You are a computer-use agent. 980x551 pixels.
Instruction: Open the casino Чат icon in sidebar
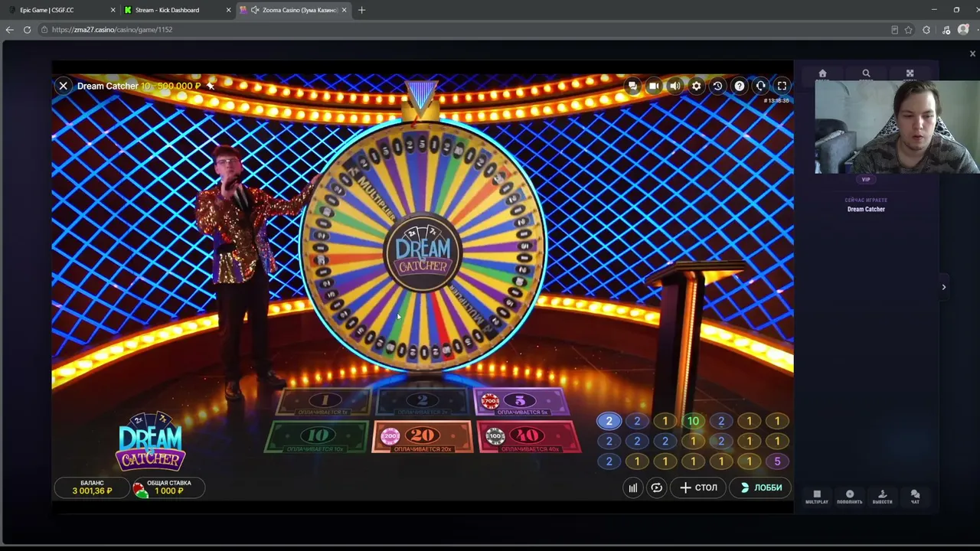point(915,497)
